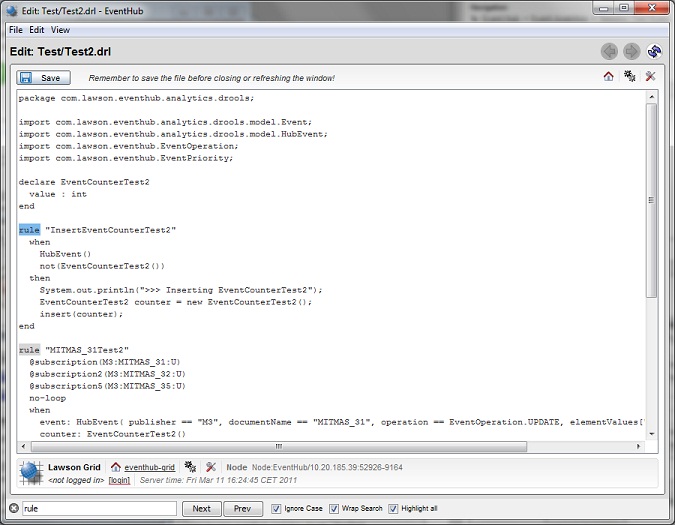Click 'event: HubEvent( publisher' line
Viewport: 675px width, 525px height.
pyautogui.click(x=342, y=422)
